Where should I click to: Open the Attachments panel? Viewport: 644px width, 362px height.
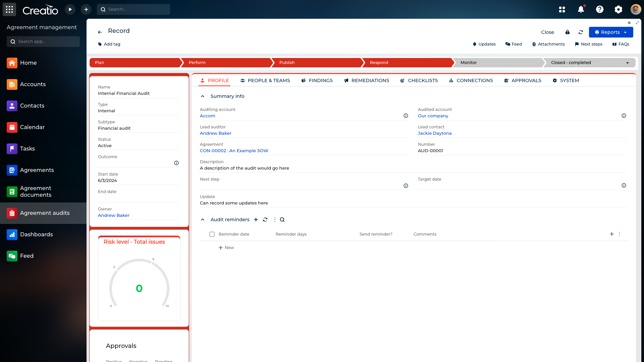point(548,44)
